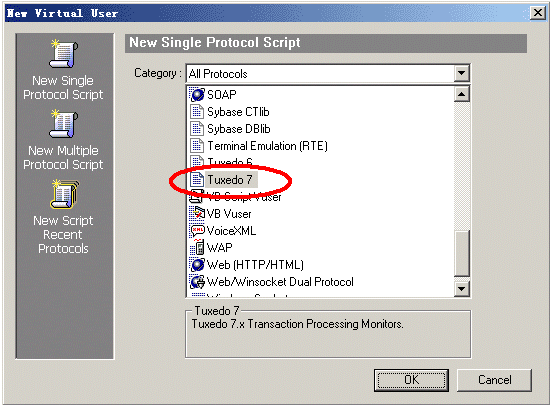Click the Cancel button

(x=494, y=380)
